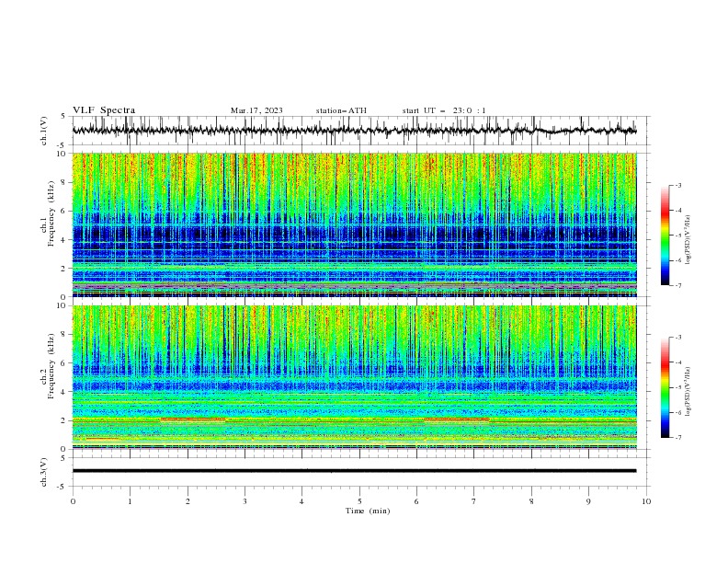Click the lower color bar label log(PSD)(V²/Hz)

tap(688, 392)
